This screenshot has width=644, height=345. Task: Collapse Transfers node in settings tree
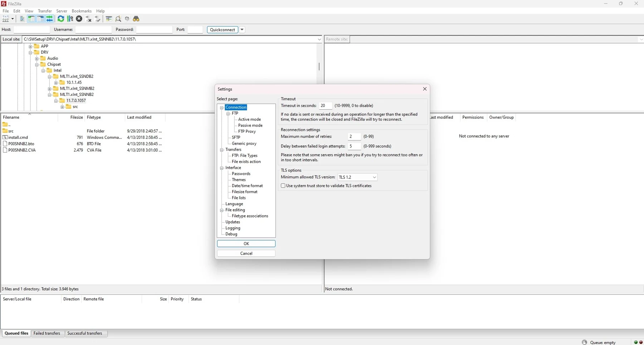222,150
